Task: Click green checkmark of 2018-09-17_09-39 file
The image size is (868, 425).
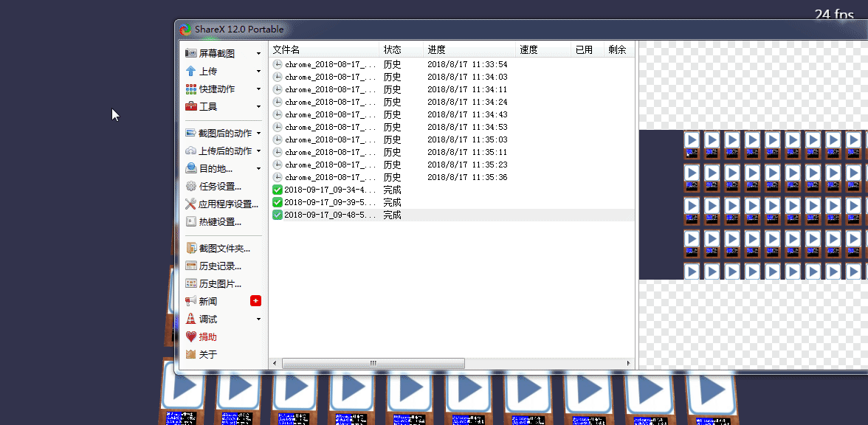Action: 278,202
